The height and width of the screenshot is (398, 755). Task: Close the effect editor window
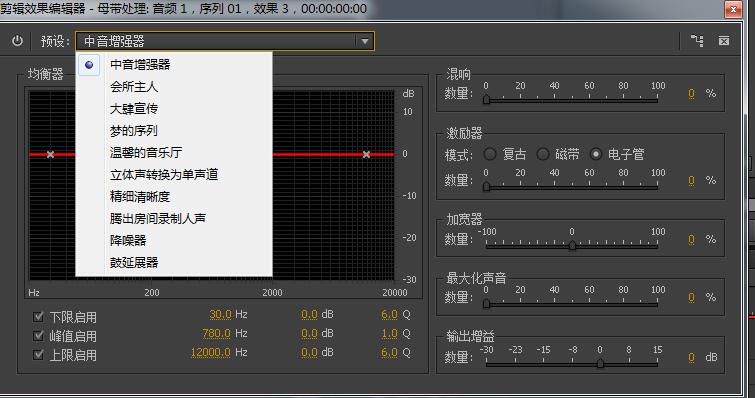tap(733, 9)
